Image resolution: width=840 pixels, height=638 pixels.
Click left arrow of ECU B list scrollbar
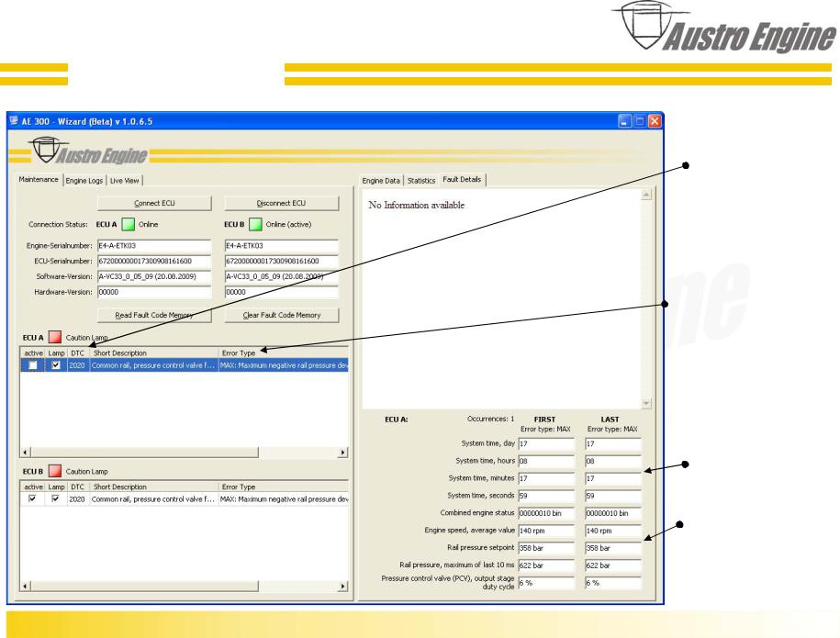(x=25, y=587)
